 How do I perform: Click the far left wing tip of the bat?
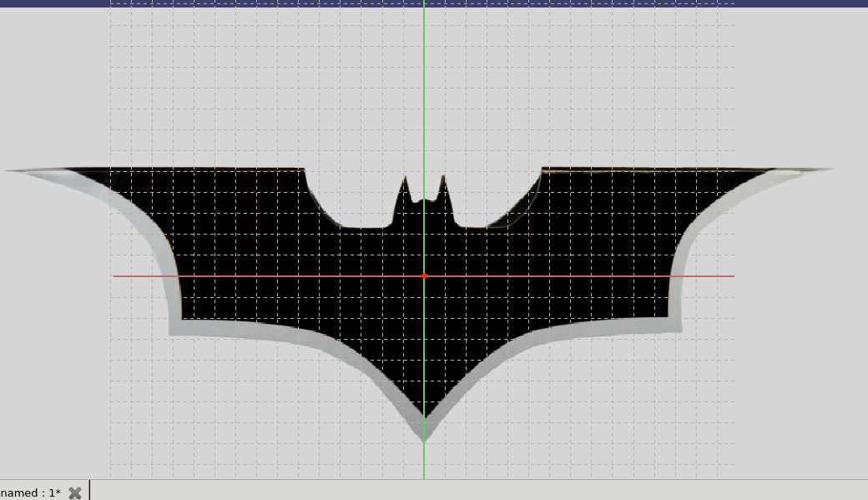pyautogui.click(x=8, y=171)
